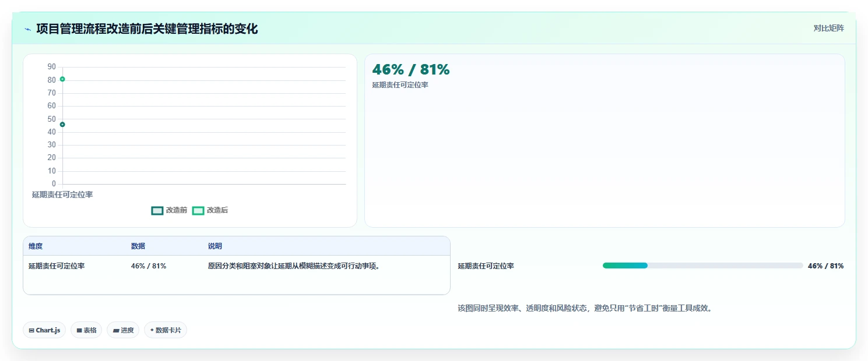868x361 pixels.
Task: Toggle the 改造前 legend item
Action: tap(169, 210)
